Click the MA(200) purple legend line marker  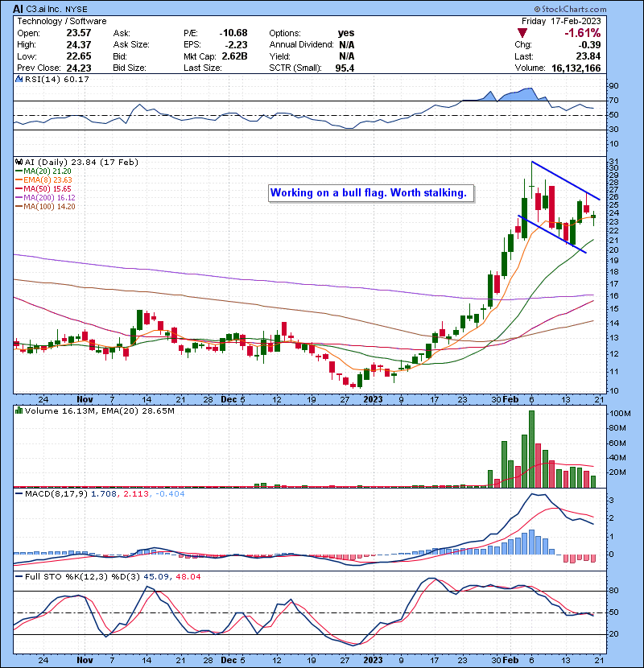19,198
